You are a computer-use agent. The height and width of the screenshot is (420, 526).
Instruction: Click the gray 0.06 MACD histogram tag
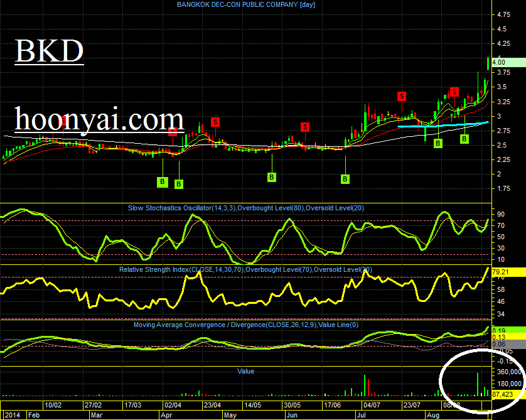(x=508, y=344)
